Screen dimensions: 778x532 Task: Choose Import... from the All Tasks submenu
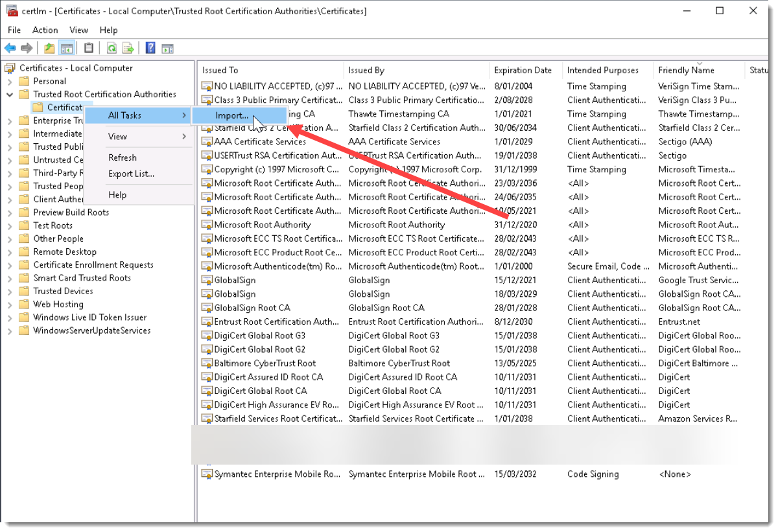(239, 115)
